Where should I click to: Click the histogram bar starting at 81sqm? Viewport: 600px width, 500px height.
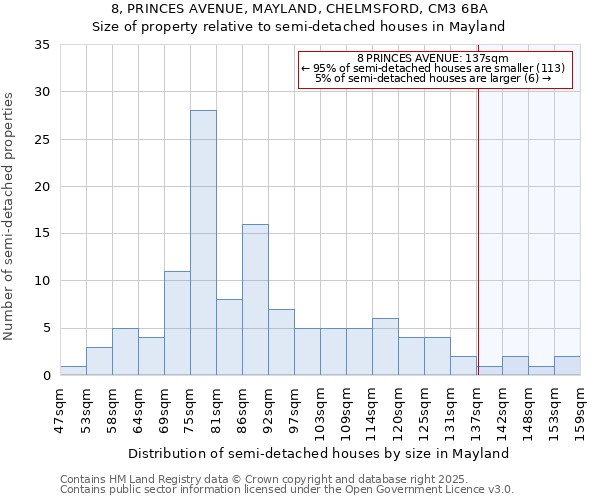tap(230, 337)
